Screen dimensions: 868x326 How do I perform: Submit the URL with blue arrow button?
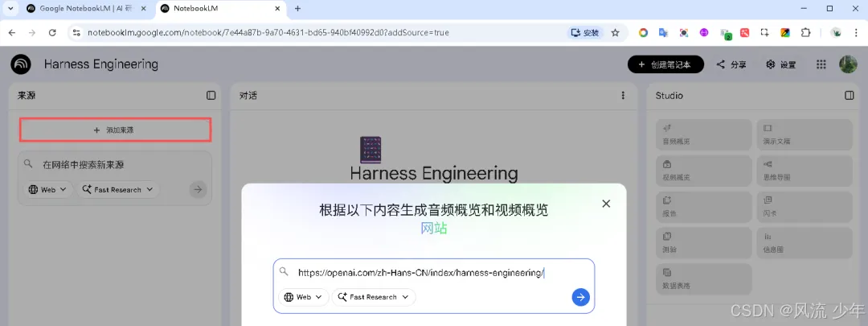(580, 297)
